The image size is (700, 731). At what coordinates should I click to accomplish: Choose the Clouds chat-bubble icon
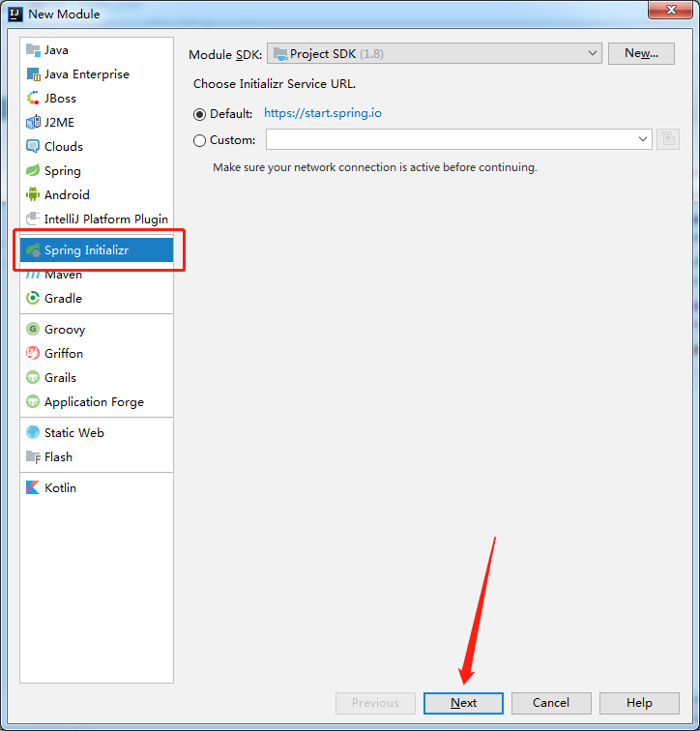click(x=33, y=146)
